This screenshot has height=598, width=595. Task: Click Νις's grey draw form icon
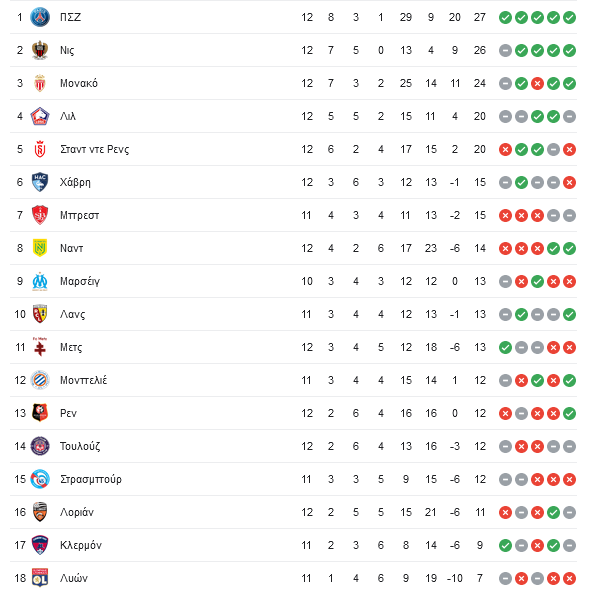click(x=505, y=50)
